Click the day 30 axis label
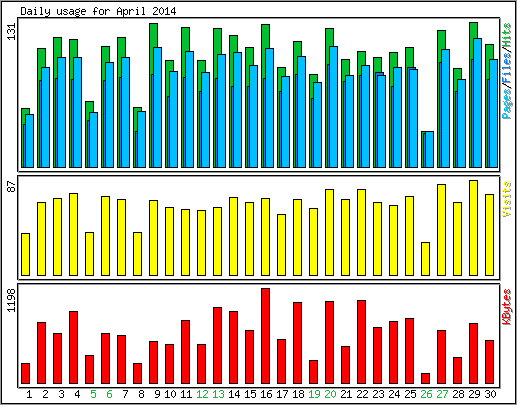 pos(490,394)
